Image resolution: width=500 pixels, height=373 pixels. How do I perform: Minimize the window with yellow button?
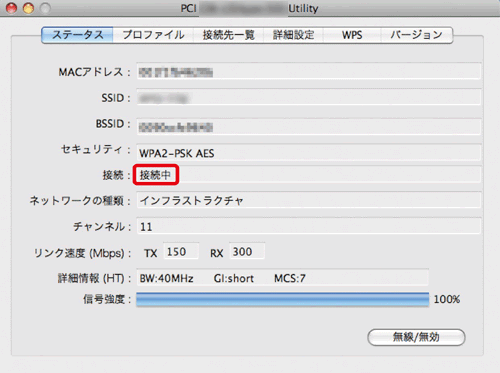[x=28, y=8]
